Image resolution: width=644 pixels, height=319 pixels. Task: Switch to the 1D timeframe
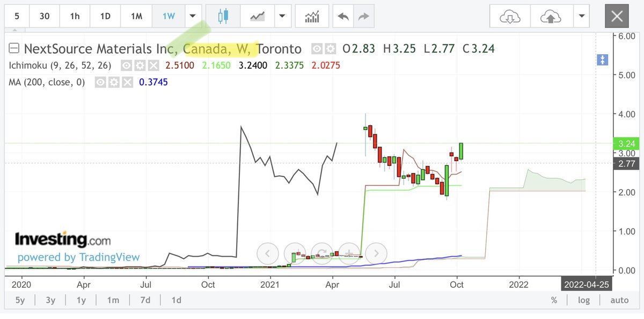(105, 16)
